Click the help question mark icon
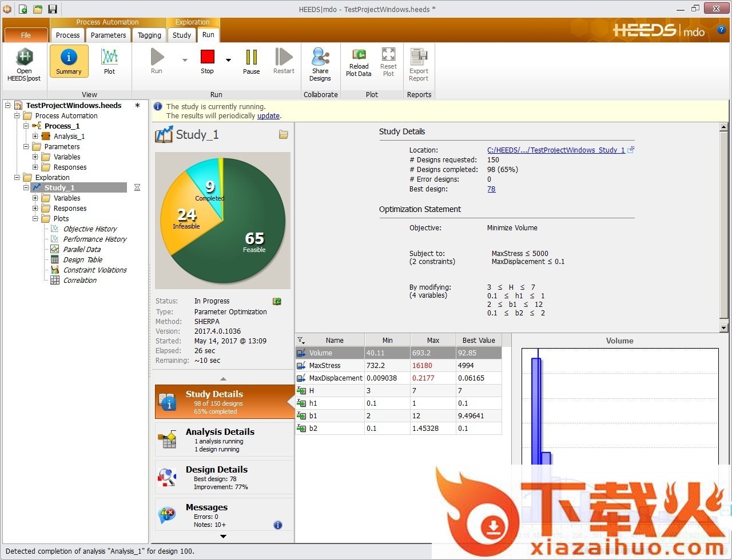 [722, 30]
